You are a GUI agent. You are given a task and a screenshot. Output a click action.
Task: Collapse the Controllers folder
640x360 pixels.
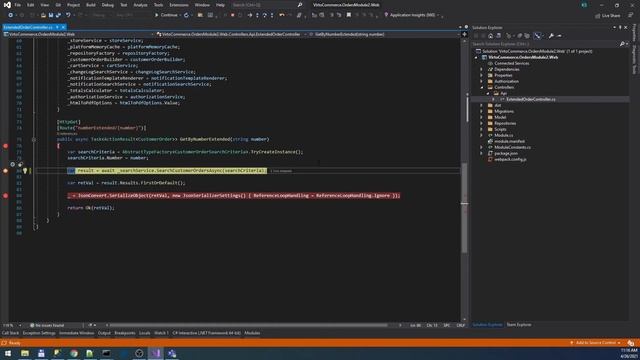pos(481,87)
